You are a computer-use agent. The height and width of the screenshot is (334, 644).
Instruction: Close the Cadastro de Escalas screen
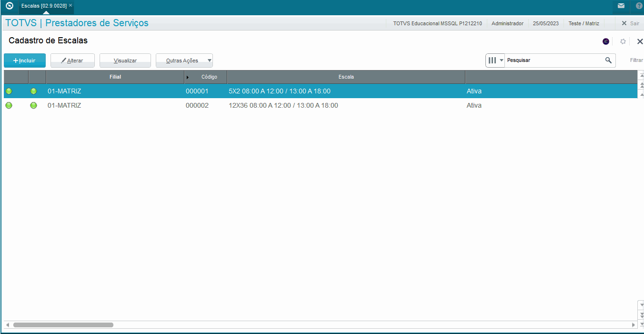[x=640, y=41]
